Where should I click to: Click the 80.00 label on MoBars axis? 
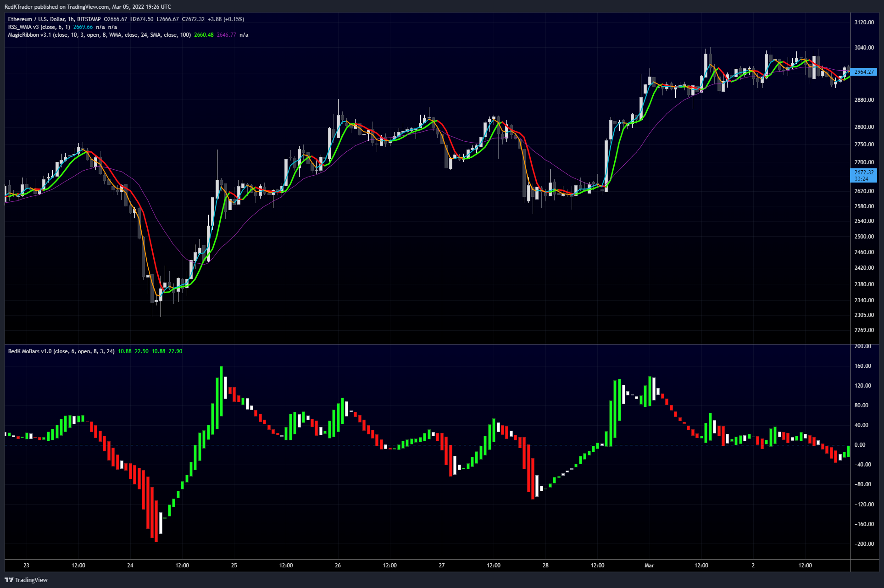pyautogui.click(x=861, y=405)
